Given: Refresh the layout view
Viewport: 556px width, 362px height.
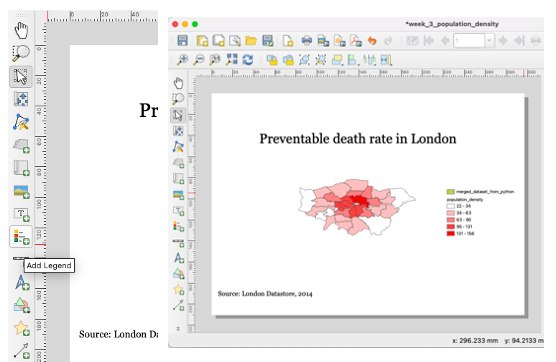Looking at the screenshot, I should point(248,60).
